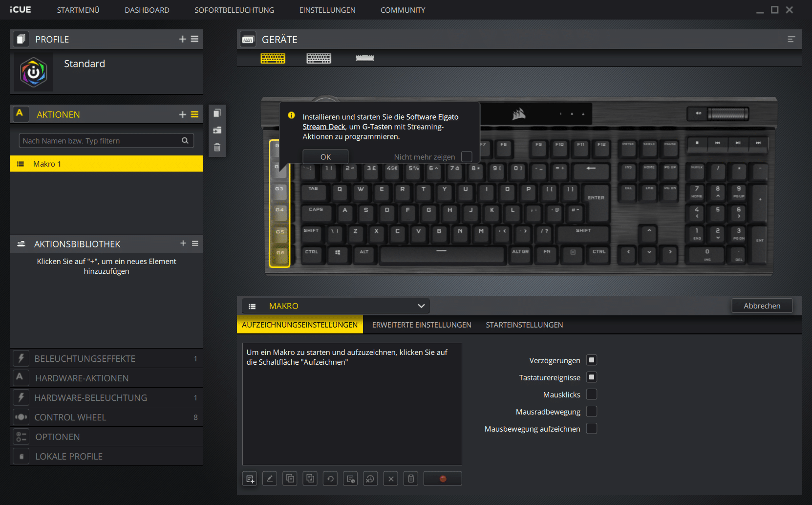Open the Startmenü menu item
Viewport: 812px width, 505px height.
click(x=78, y=10)
